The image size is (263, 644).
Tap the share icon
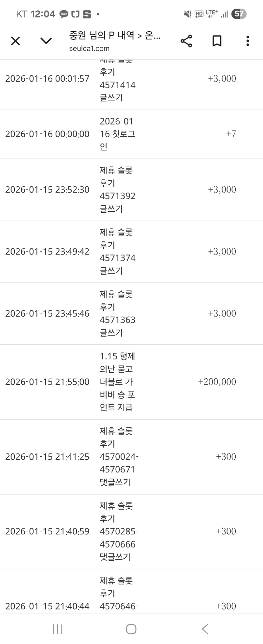186,41
